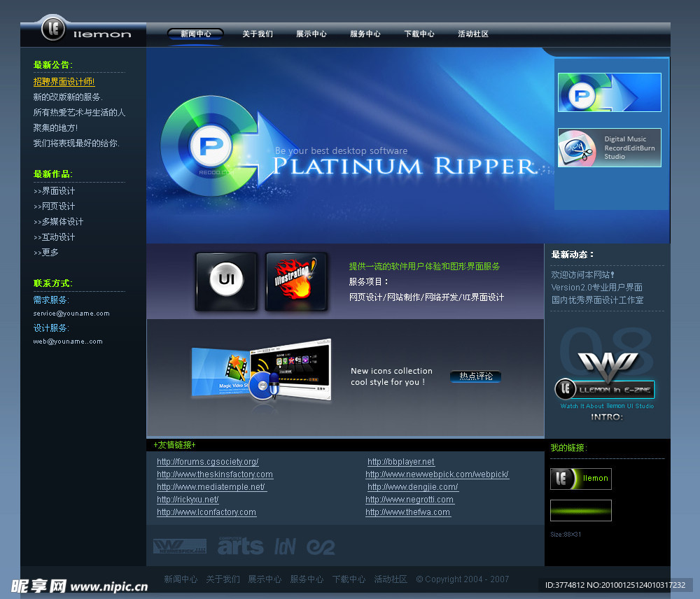Go to 下载中心 in top menu
Viewport: 700px width, 599px height.
(419, 34)
